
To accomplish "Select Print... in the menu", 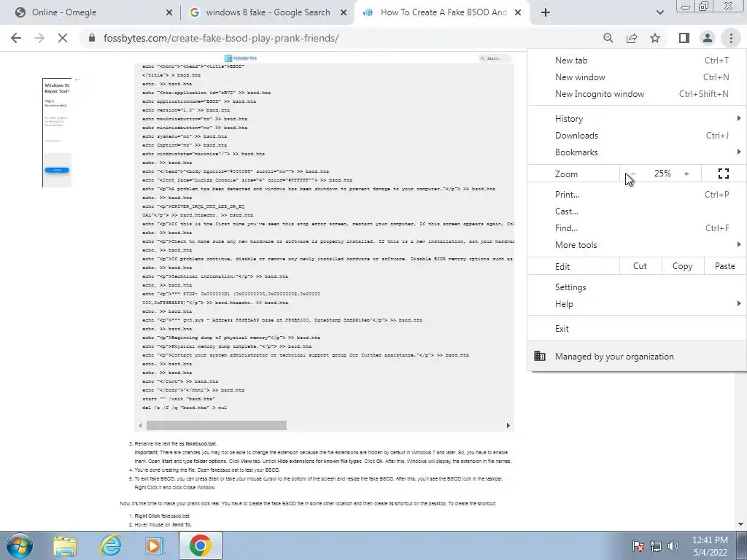I will click(637, 194).
